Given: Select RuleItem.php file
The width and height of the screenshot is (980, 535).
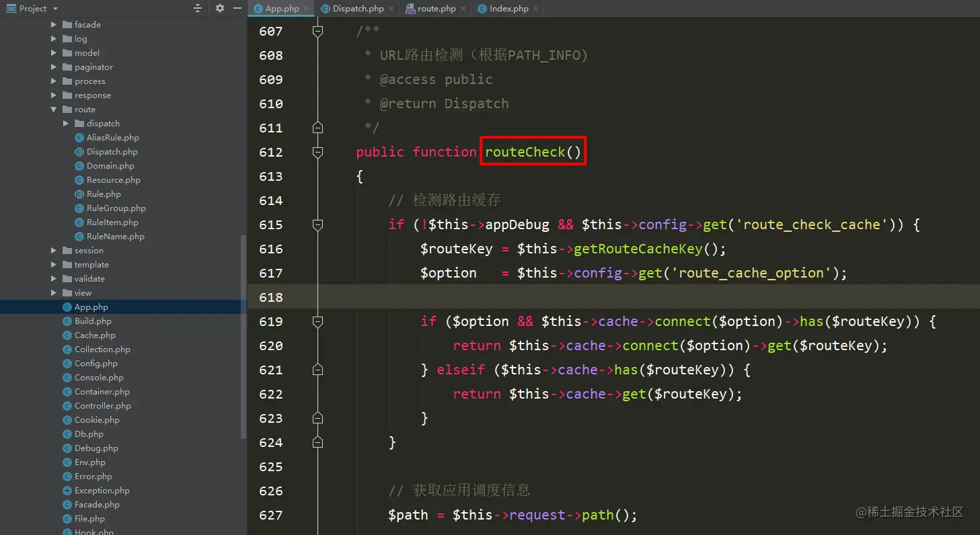Looking at the screenshot, I should [112, 222].
